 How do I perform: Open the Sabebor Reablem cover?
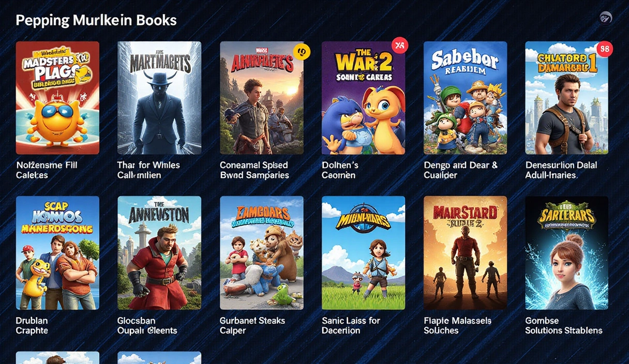pyautogui.click(x=465, y=98)
